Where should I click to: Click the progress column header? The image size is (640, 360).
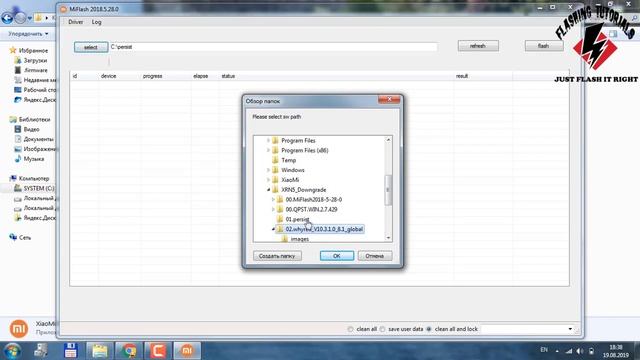[x=152, y=76]
